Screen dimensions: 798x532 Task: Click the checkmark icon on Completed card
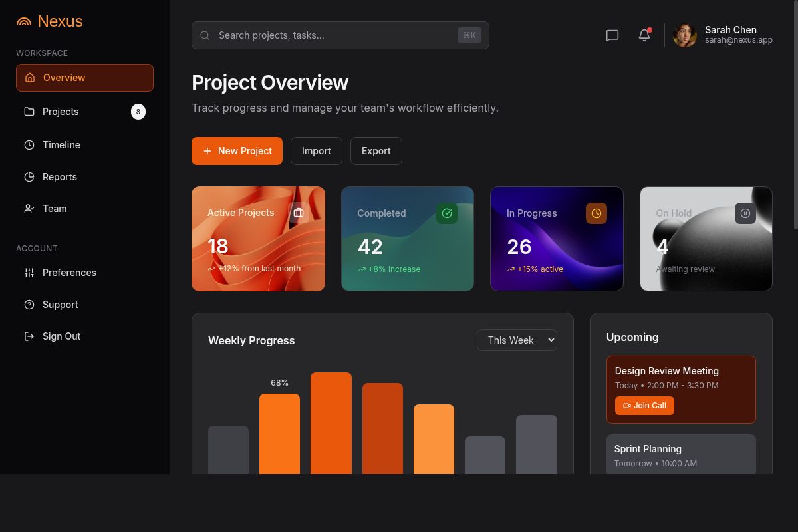pyautogui.click(x=447, y=213)
